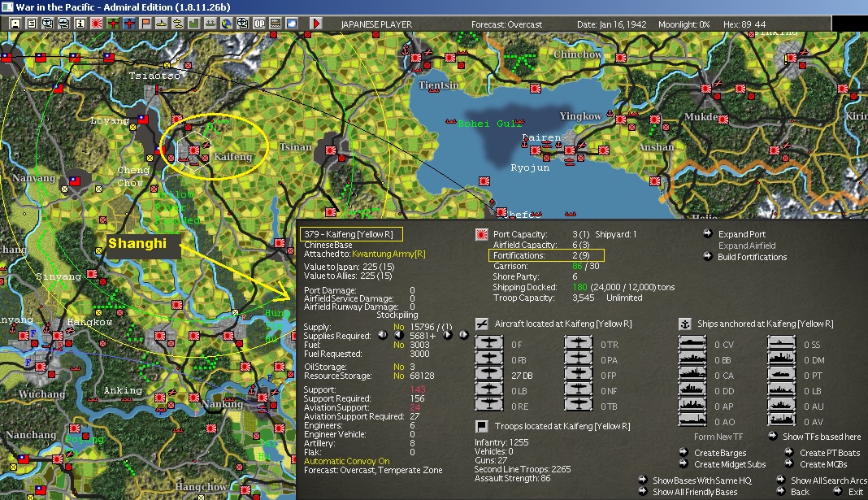Click the Back button

[800, 492]
